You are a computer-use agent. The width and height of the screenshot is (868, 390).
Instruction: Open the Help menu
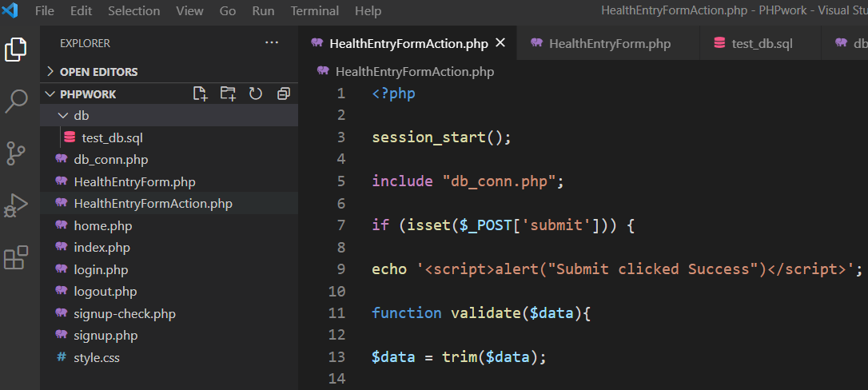[x=368, y=10]
